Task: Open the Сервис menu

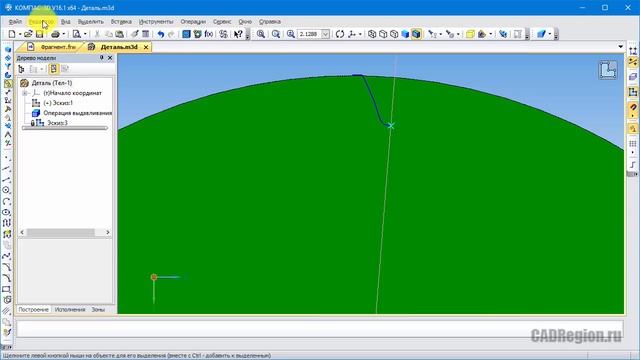Action: pos(222,22)
